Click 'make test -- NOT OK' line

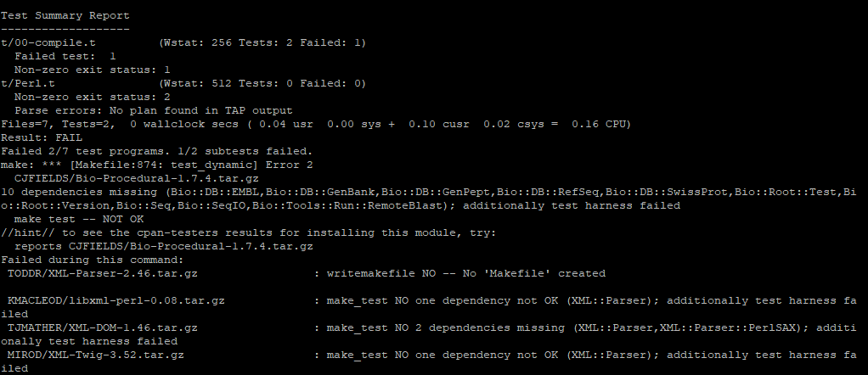[79, 219]
